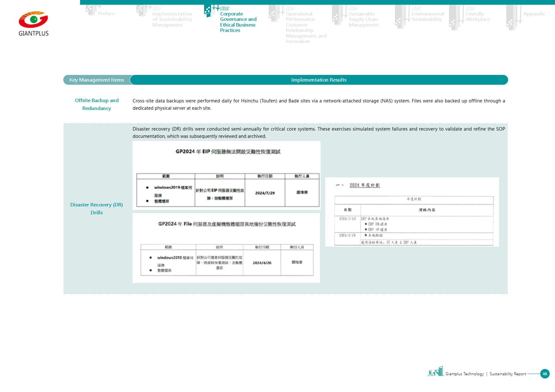This screenshot has width=555, height=392.
Task: Click the footer city skyline icon
Action: pyautogui.click(x=436, y=371)
